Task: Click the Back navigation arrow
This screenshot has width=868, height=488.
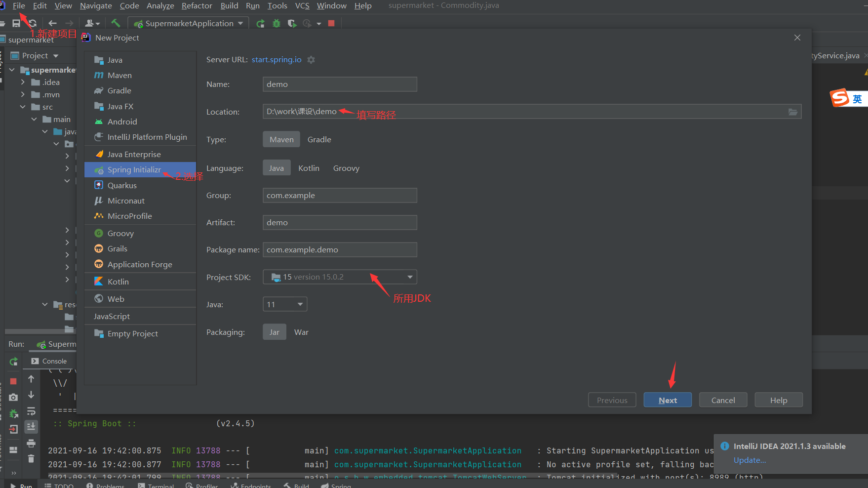Action: (x=52, y=23)
